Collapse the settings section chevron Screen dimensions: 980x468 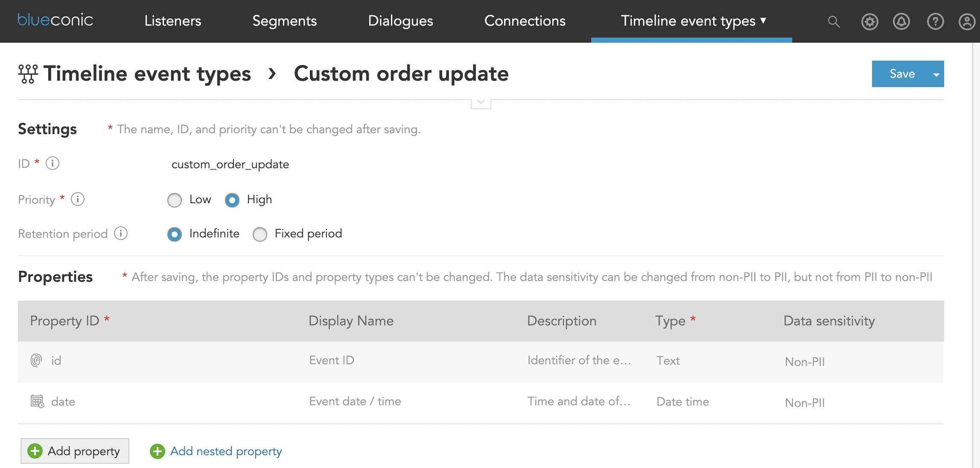pos(481,102)
